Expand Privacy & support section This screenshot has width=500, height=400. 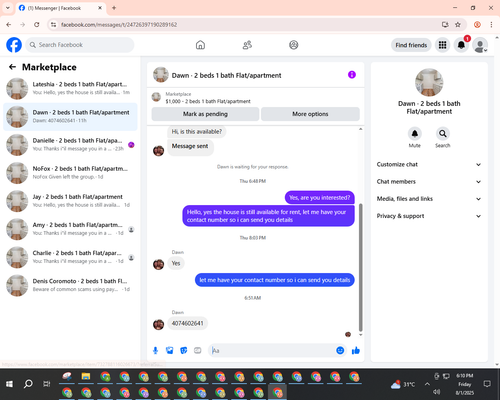tap(429, 216)
